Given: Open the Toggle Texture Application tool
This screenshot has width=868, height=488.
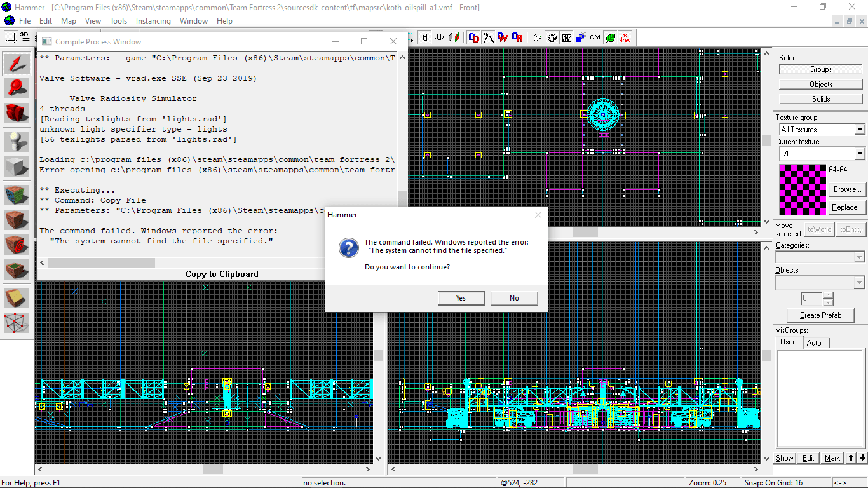Looking at the screenshot, I should pos(17,194).
